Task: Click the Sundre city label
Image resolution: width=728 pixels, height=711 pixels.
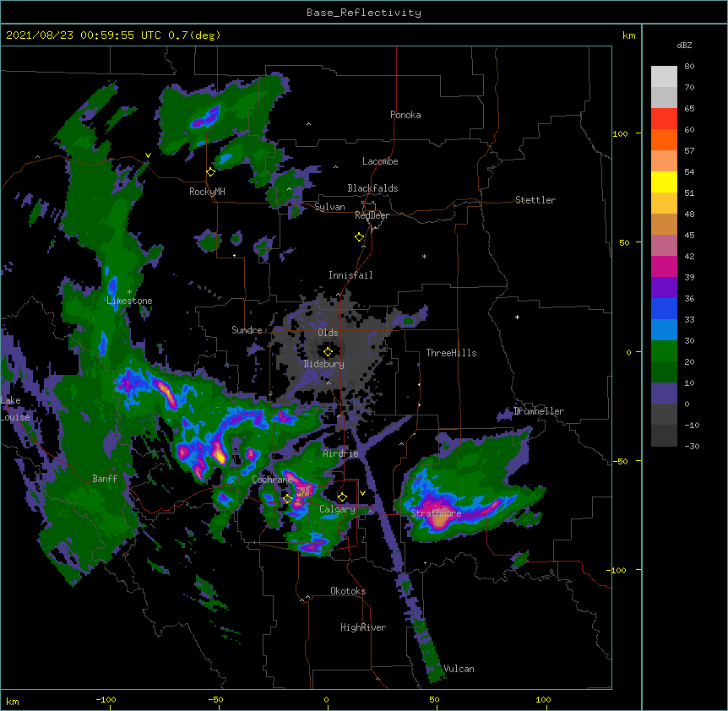Action: click(x=247, y=330)
